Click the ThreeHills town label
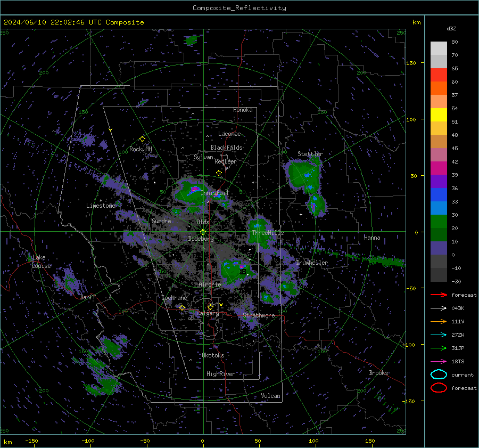Screen dimensions: 479x448 268,233
